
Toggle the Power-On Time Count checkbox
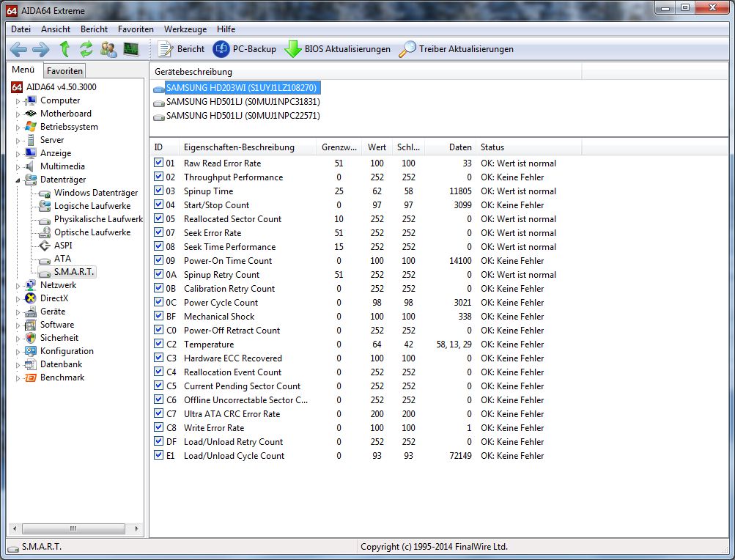(158, 260)
